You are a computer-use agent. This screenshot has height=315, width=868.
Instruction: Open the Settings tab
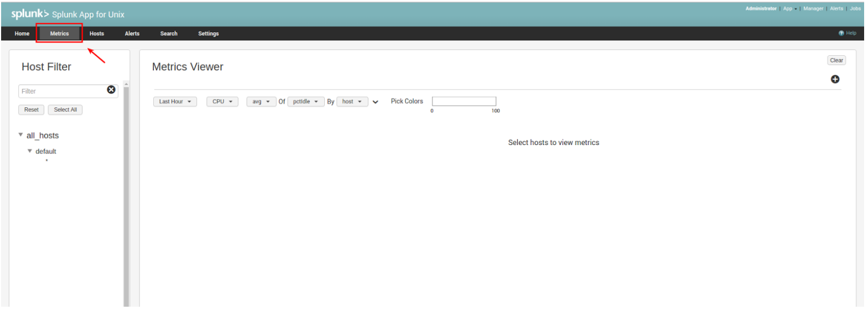209,34
